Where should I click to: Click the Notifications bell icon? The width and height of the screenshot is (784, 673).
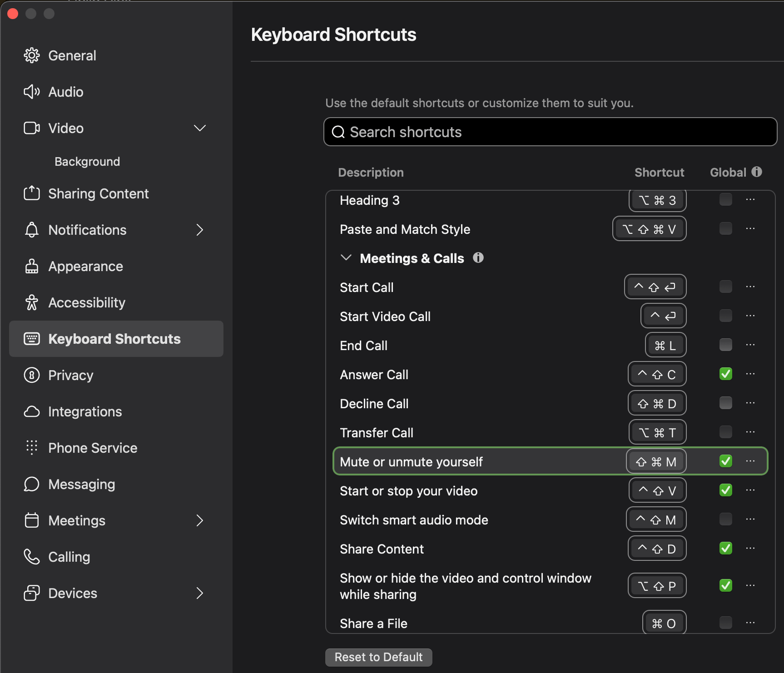click(x=32, y=230)
